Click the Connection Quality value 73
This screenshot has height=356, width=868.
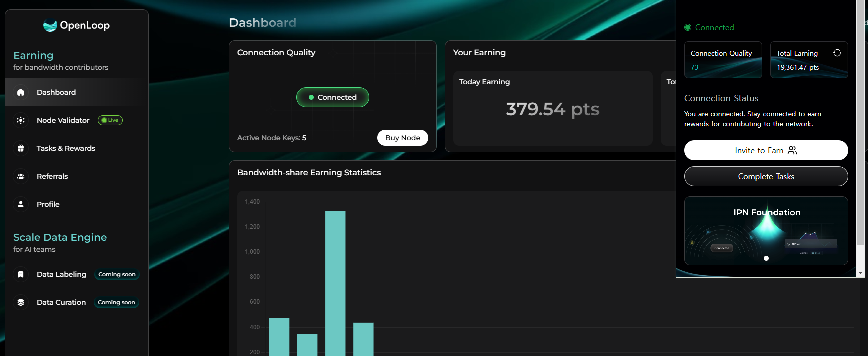point(695,67)
